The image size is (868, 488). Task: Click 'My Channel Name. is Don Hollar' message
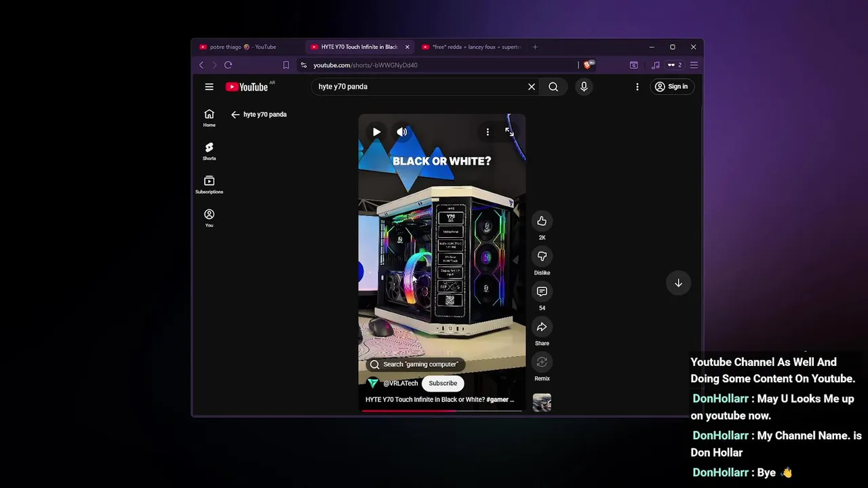(776, 444)
